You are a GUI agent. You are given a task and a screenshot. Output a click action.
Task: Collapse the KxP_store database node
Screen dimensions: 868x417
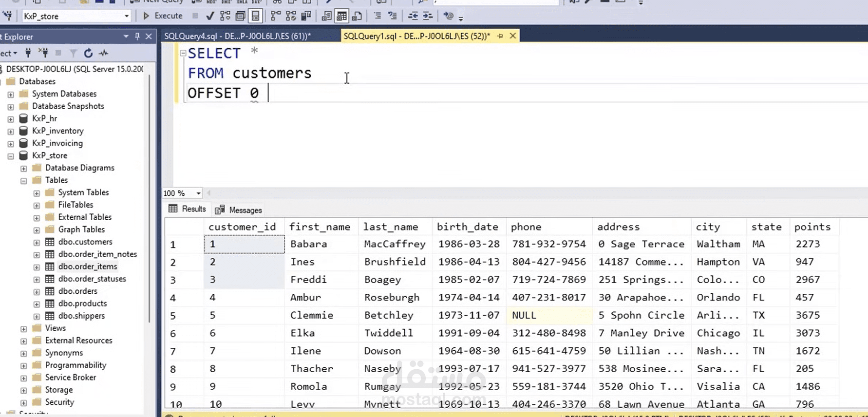click(x=11, y=156)
